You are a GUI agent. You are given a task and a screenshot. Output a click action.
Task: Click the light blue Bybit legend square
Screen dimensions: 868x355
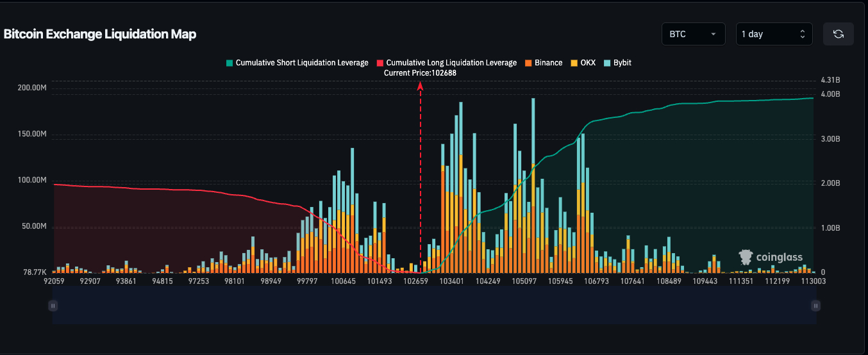606,63
